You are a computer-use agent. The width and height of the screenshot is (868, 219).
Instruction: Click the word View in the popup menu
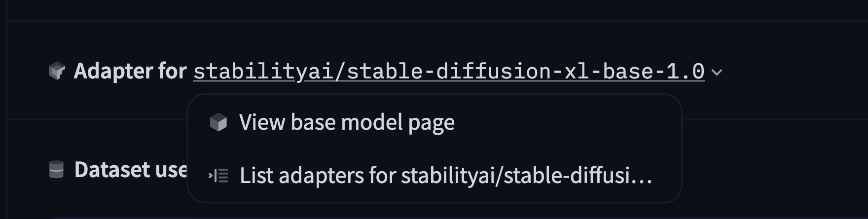tap(261, 122)
